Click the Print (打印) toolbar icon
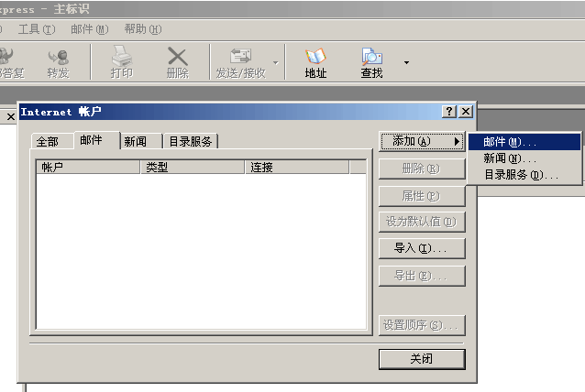This screenshot has height=392, width=585. point(121,62)
